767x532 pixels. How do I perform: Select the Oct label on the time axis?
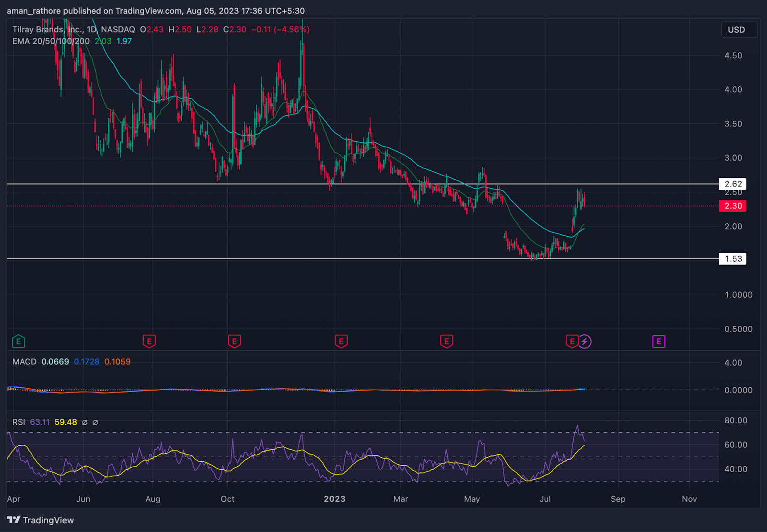click(x=228, y=499)
